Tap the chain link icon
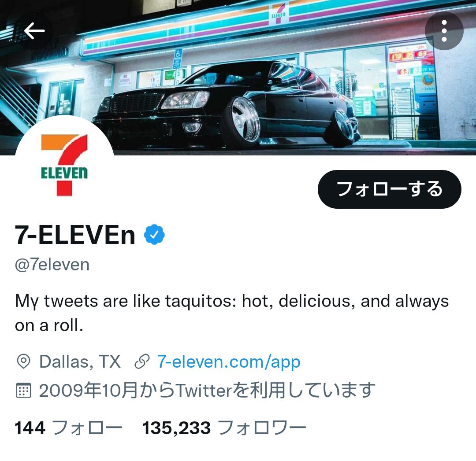Viewport: 476px width, 461px height. click(x=142, y=361)
